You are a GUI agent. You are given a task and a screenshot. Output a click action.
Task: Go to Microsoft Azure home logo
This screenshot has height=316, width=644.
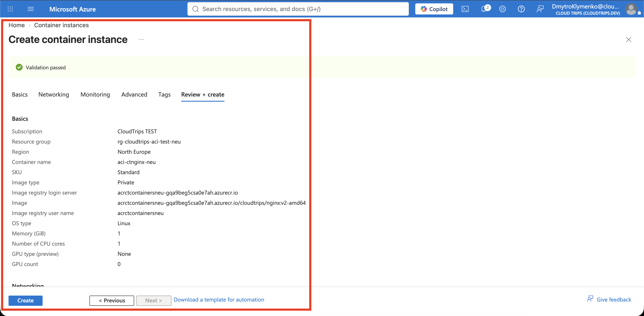[x=72, y=9]
